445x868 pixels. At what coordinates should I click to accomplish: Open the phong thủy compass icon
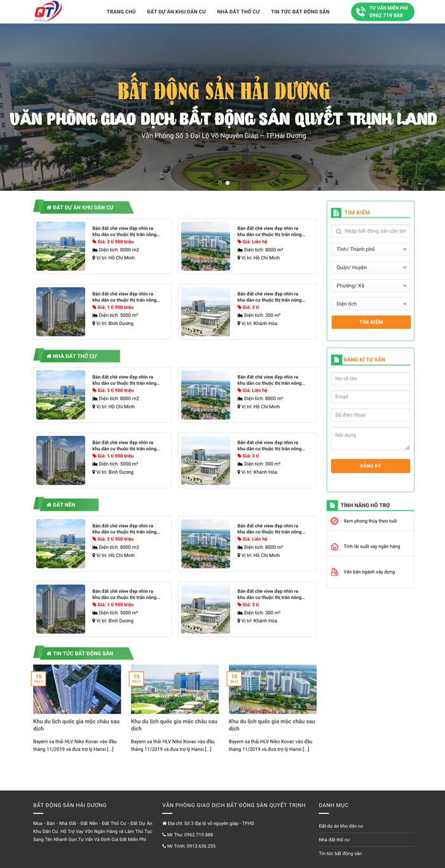(334, 521)
